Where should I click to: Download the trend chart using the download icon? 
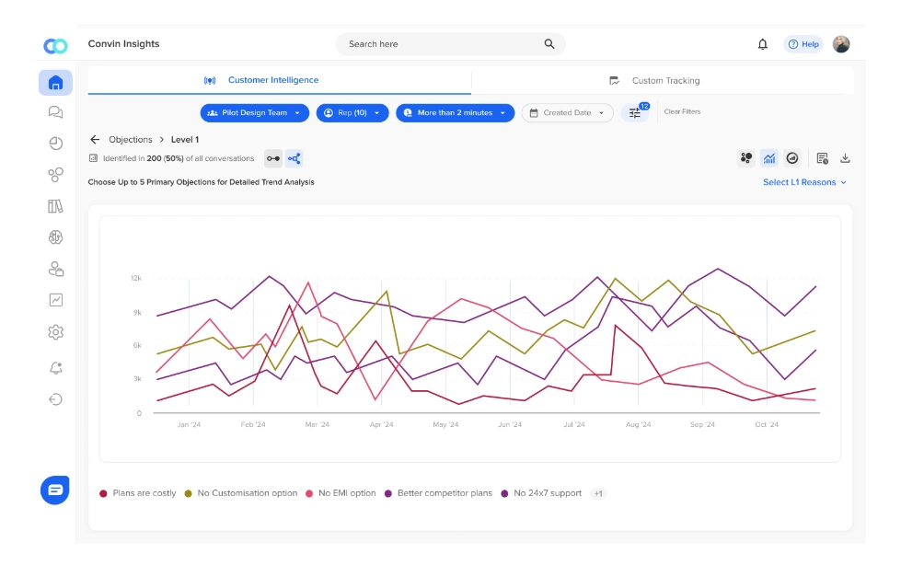[846, 157]
